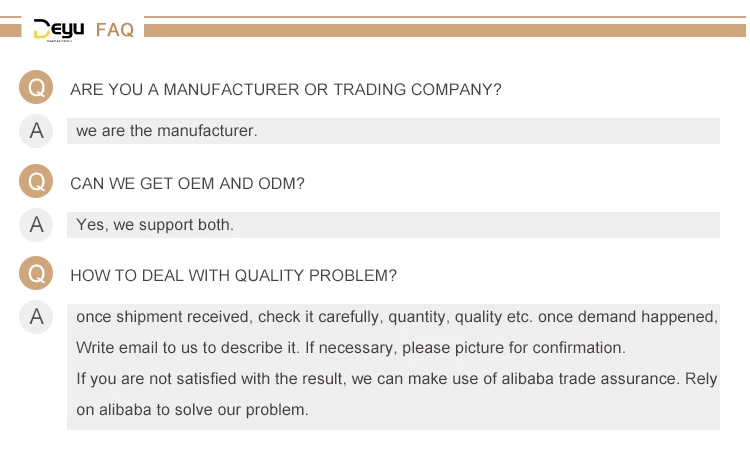This screenshot has width=750, height=452.
Task: Click the tan header bar right of FAQ
Action: (x=445, y=31)
